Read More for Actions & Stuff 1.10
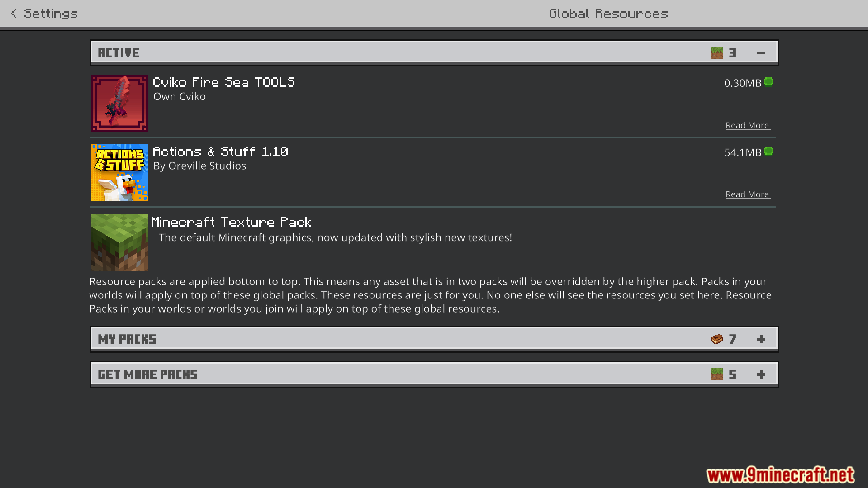The height and width of the screenshot is (488, 868). coord(748,194)
